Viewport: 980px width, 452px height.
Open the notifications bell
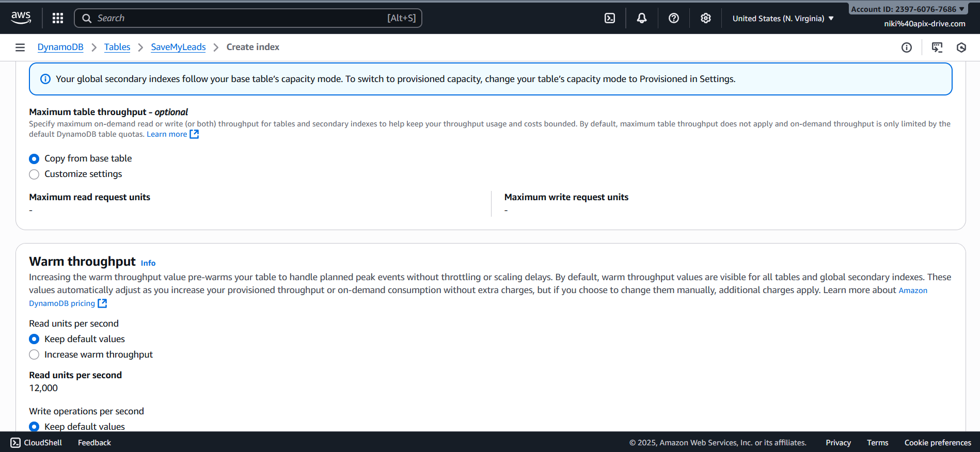tap(642, 18)
